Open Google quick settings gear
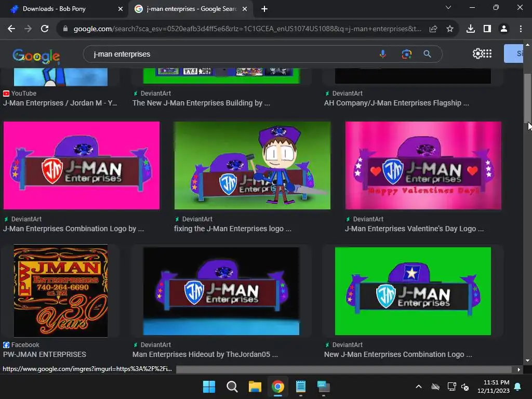532x399 pixels. tap(477, 54)
